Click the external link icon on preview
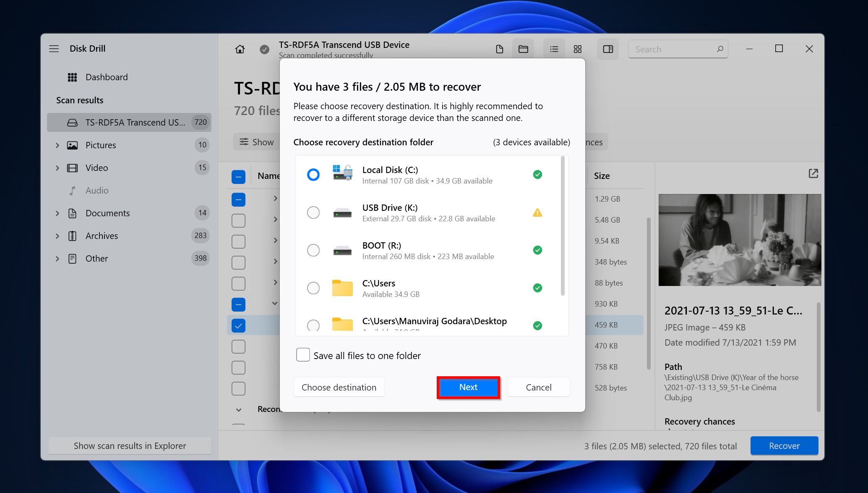This screenshot has height=493, width=868. [811, 174]
